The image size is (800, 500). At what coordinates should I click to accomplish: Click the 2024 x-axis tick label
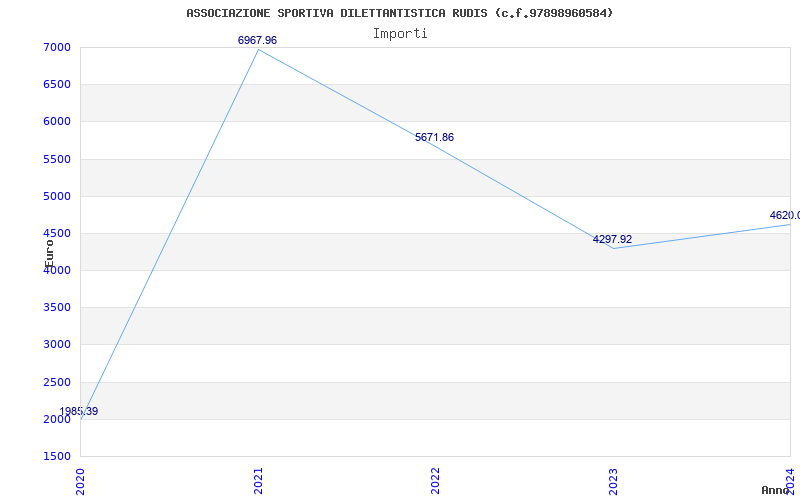click(790, 481)
